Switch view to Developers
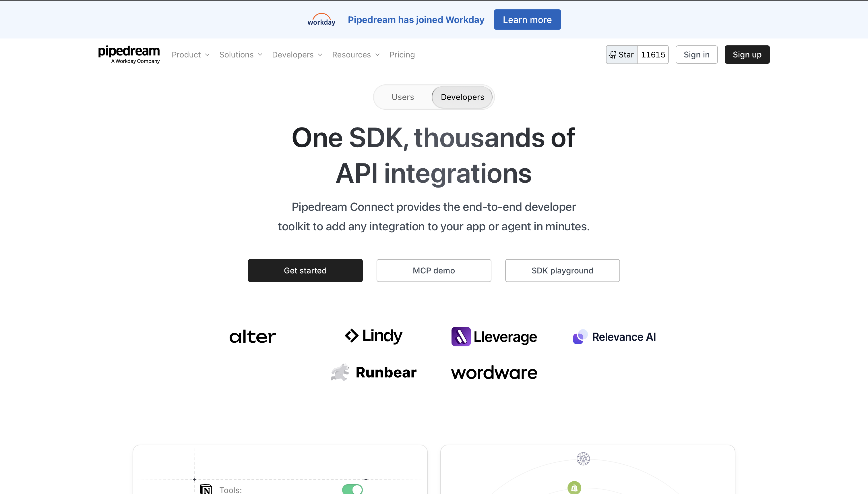This screenshot has height=494, width=868. tap(462, 97)
